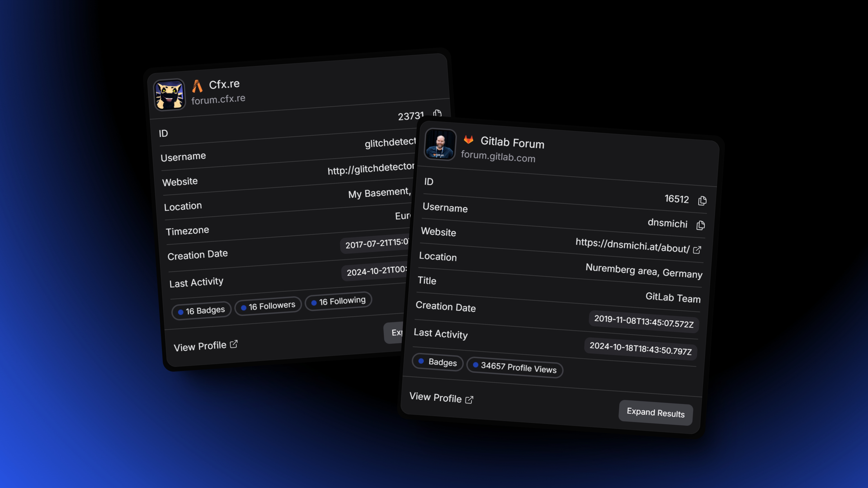The image size is (868, 488).
Task: Click the Cfx.re title heading
Action: (x=224, y=84)
